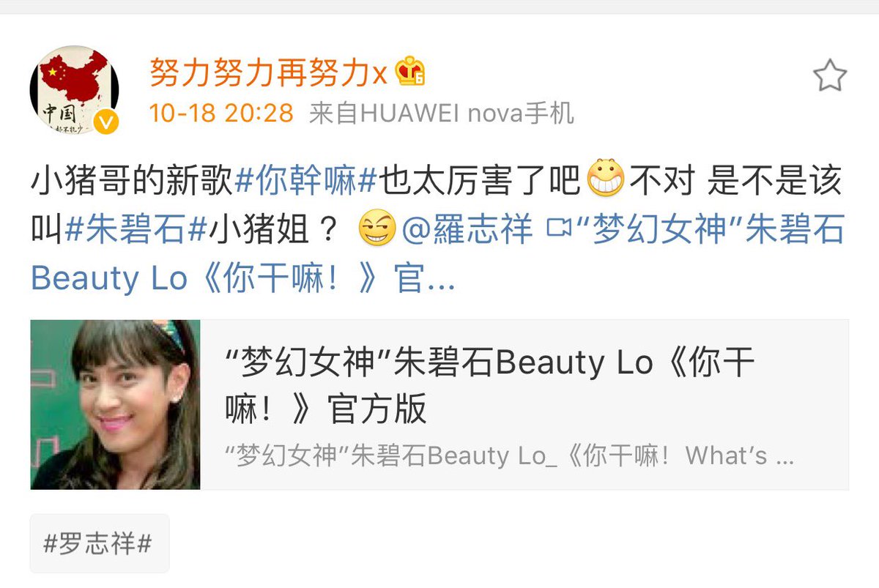The width and height of the screenshot is (879, 588).
Task: Tap the star favorite icon
Action: coord(830,76)
